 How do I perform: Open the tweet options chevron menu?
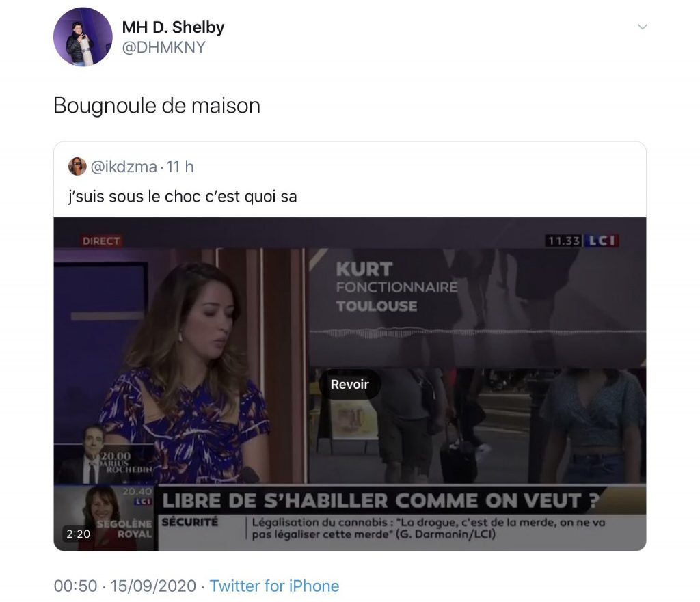tap(643, 27)
